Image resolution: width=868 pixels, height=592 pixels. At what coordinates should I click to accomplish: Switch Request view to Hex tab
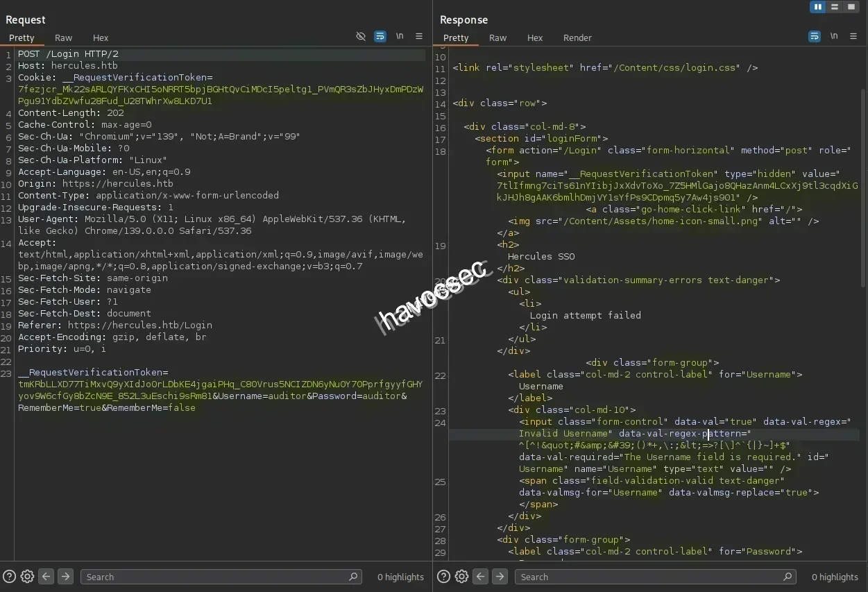coord(101,37)
